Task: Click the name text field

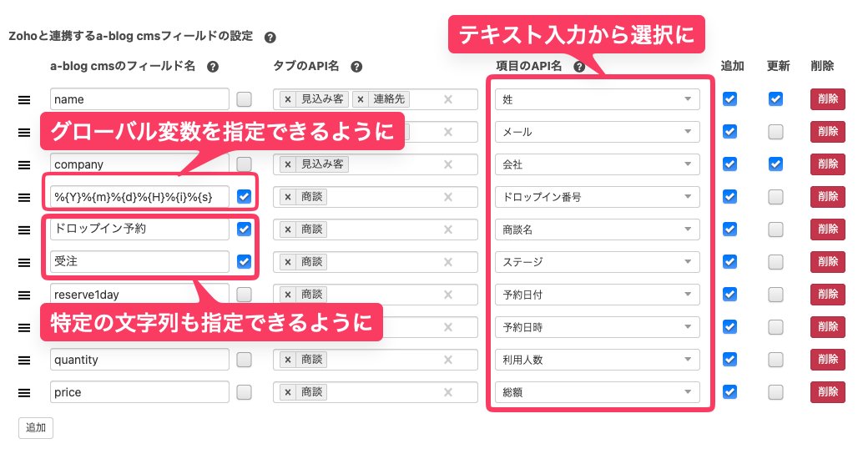Action: tap(139, 99)
